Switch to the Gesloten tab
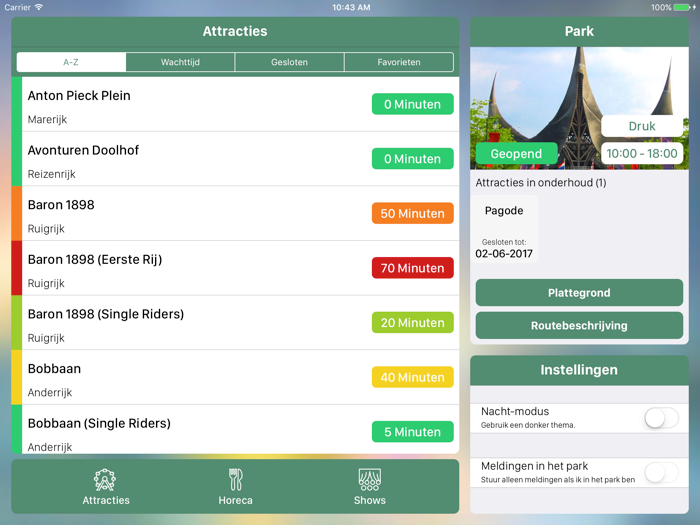Image resolution: width=700 pixels, height=525 pixels. click(289, 62)
